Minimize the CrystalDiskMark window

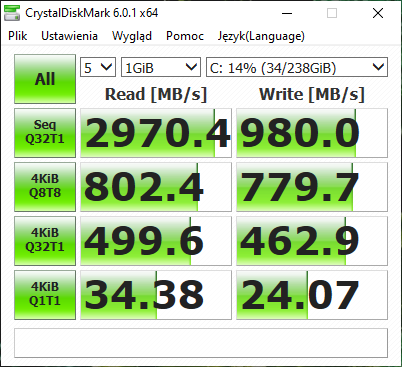[287, 13]
